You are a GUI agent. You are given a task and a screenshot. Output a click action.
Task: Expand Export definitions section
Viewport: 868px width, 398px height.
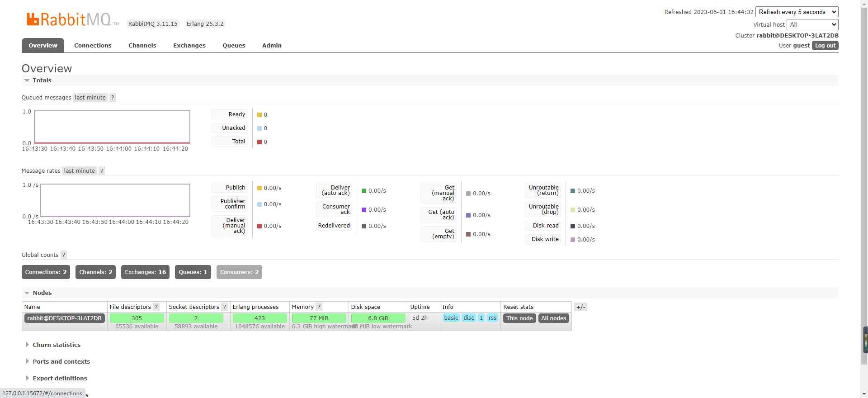coord(60,379)
